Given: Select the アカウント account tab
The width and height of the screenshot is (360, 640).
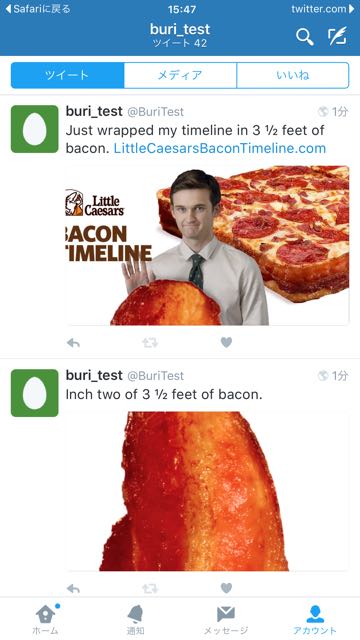Looking at the screenshot, I should pyautogui.click(x=315, y=619).
